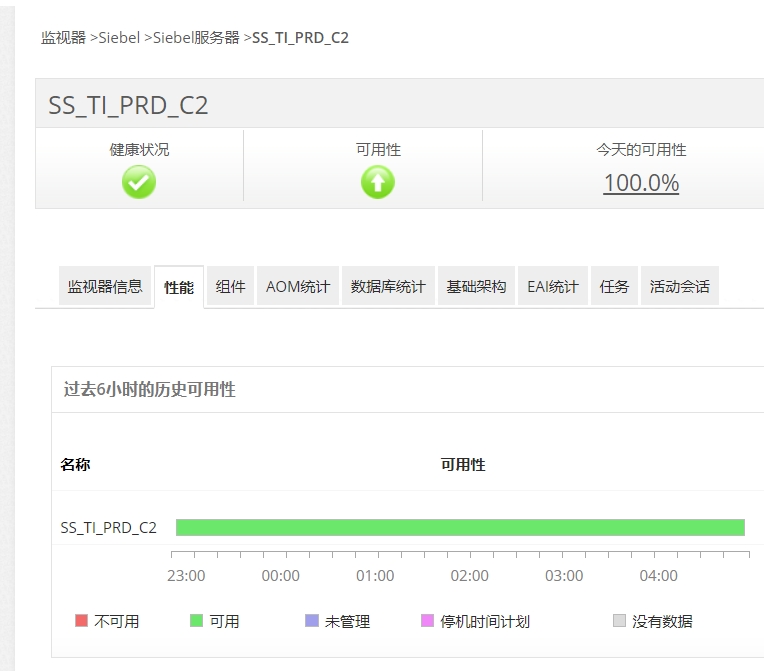Image resolution: width=764 pixels, height=671 pixels.
Task: Click the SS_TI_PRD_C2 row name in availability table
Action: (108, 528)
